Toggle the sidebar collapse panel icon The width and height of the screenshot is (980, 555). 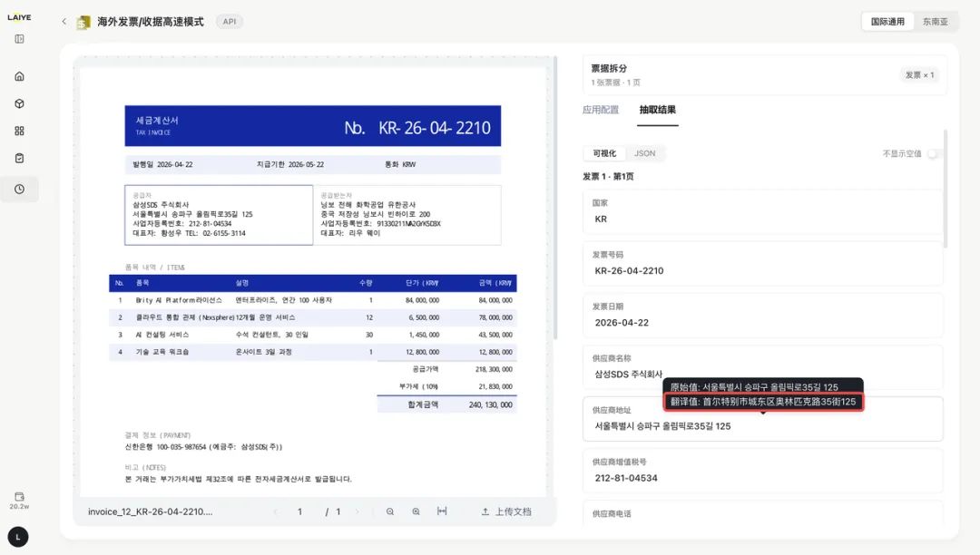click(19, 39)
